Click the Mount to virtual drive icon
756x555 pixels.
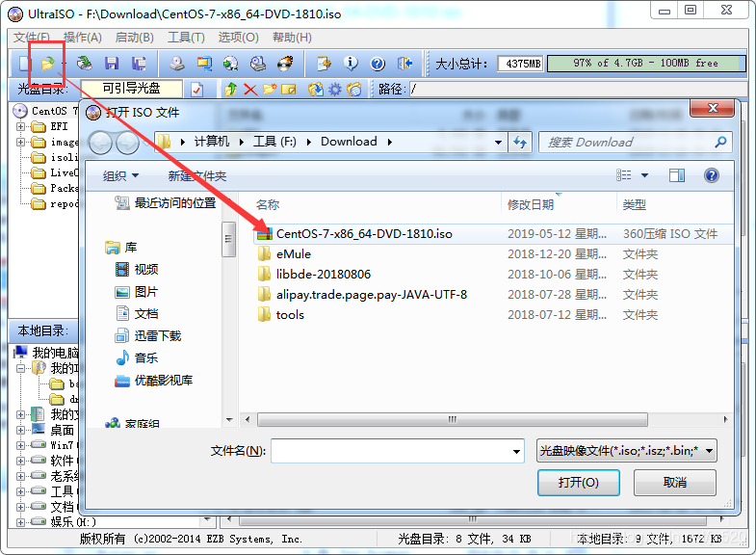pyautogui.click(x=258, y=64)
